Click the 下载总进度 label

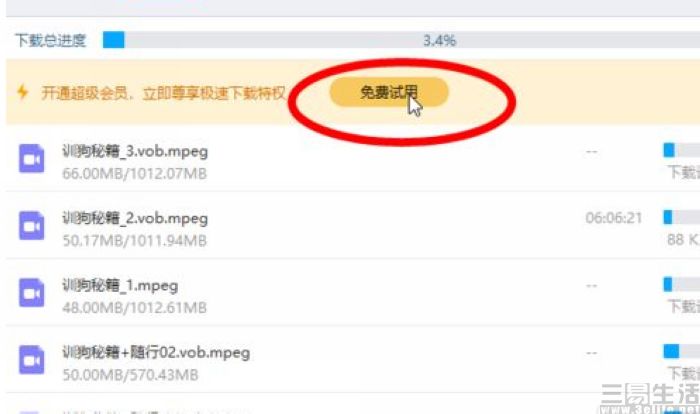50,40
